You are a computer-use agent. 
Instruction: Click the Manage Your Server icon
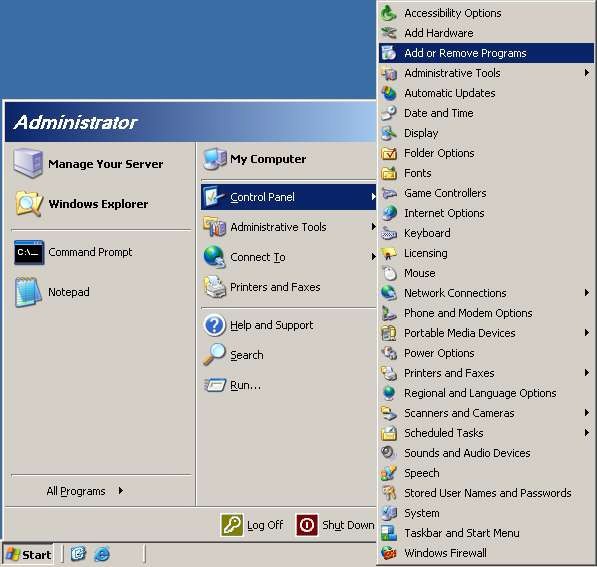click(x=28, y=163)
